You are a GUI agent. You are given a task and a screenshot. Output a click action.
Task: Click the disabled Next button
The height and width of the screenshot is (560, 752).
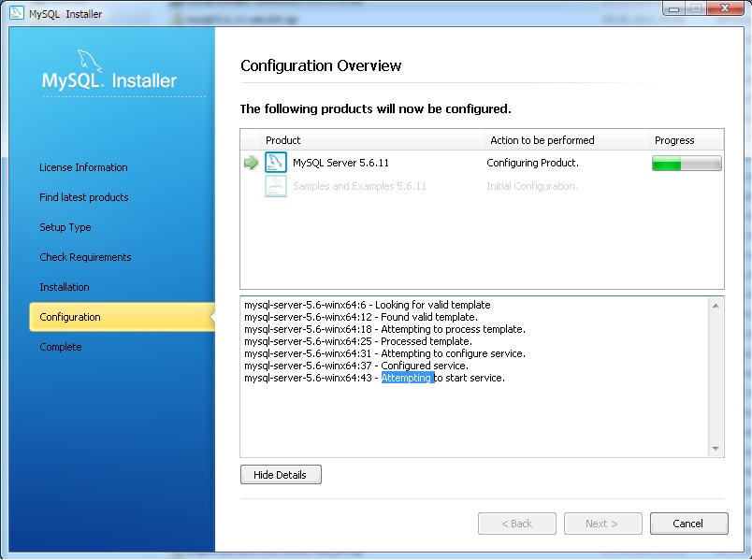pos(603,524)
